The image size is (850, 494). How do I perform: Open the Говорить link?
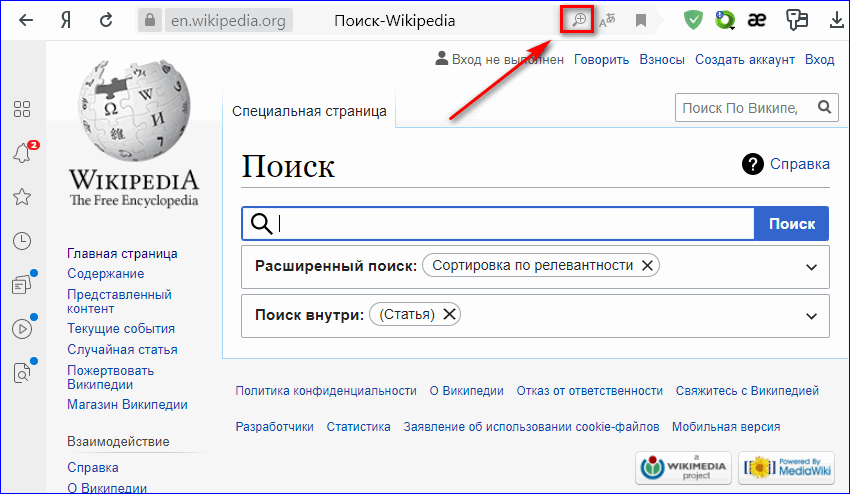pos(601,60)
